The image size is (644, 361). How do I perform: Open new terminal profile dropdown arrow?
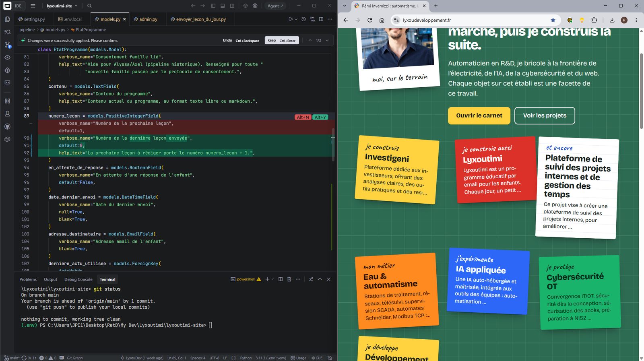[x=273, y=279]
